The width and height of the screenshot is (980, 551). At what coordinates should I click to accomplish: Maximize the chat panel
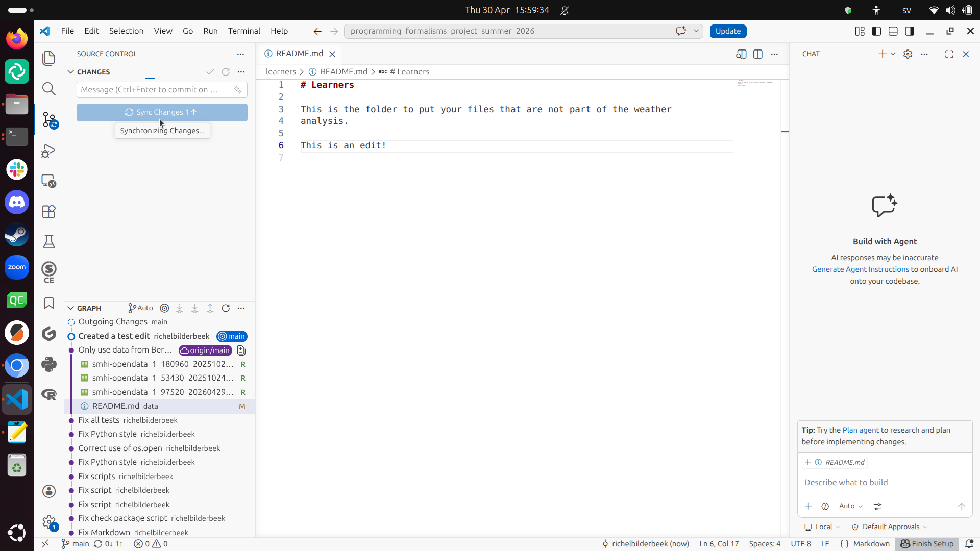tap(949, 54)
